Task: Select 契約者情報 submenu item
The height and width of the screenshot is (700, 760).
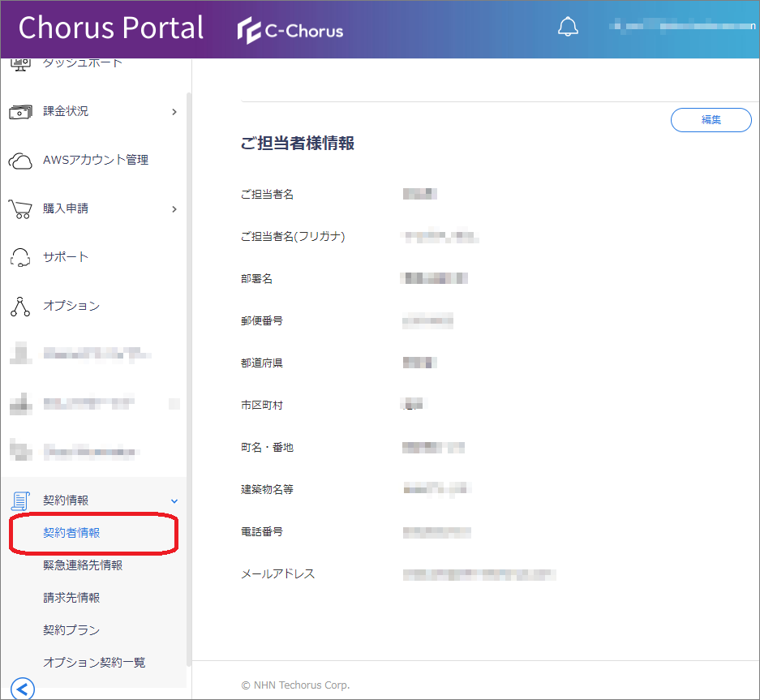Action: [x=71, y=533]
